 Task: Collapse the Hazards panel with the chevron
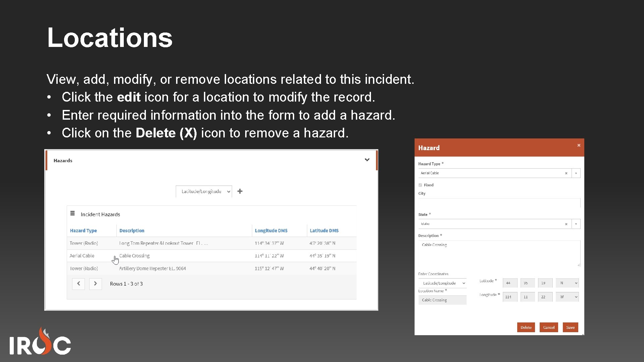[x=367, y=160]
